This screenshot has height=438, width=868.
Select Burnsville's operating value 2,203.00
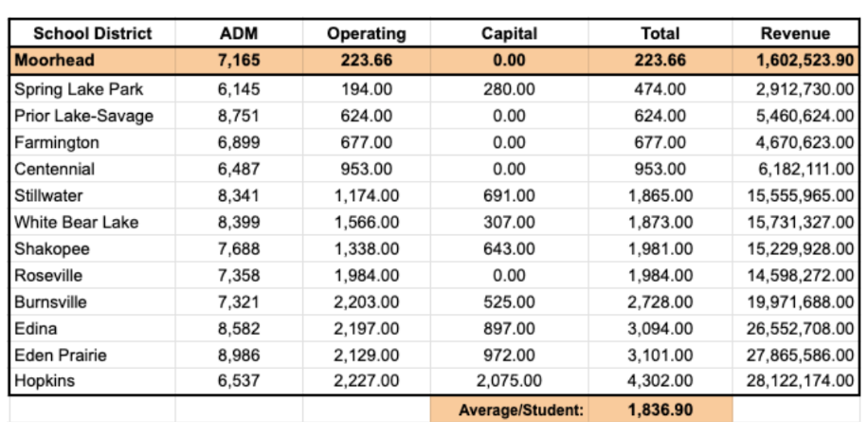367,301
